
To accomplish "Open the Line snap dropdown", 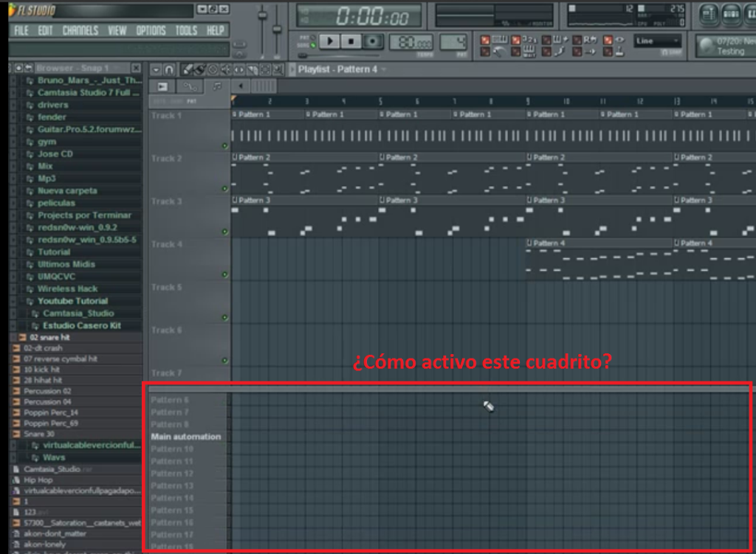I will [x=658, y=41].
